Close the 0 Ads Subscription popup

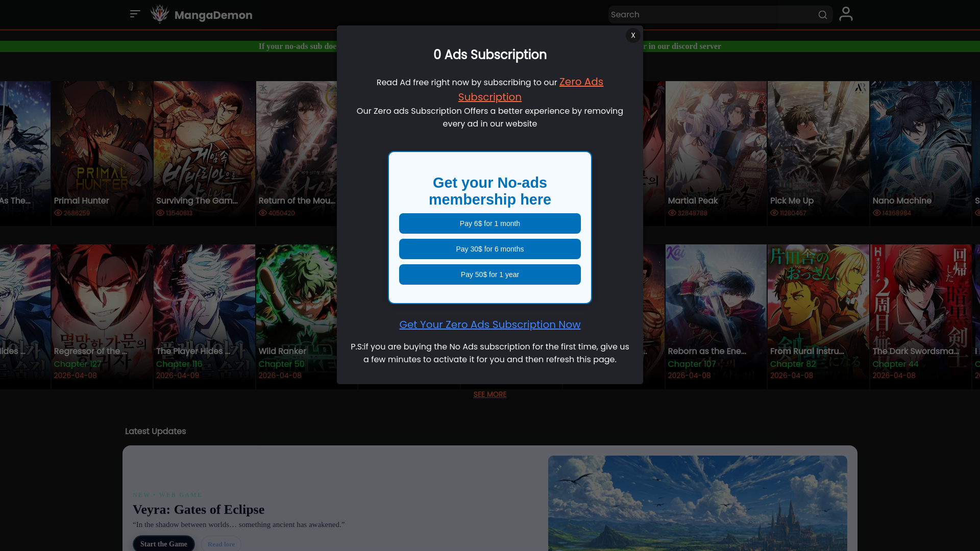click(x=633, y=35)
